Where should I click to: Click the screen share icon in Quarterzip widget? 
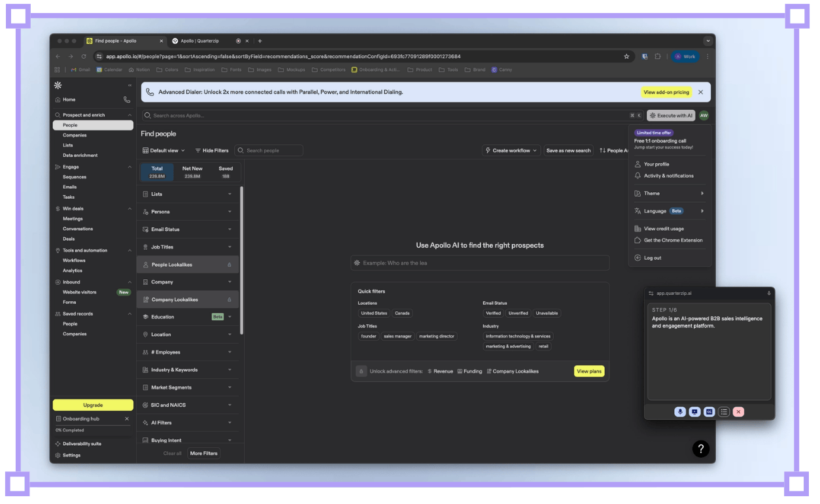694,412
